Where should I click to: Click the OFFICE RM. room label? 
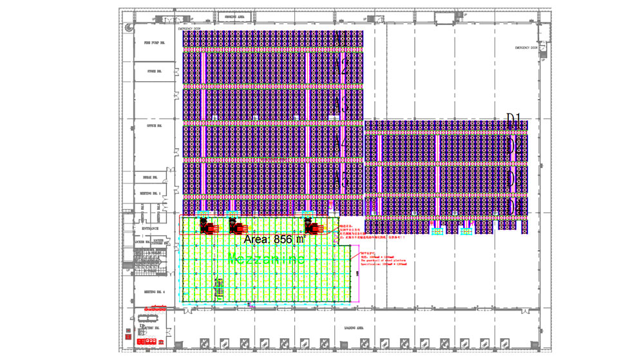pos(155,126)
